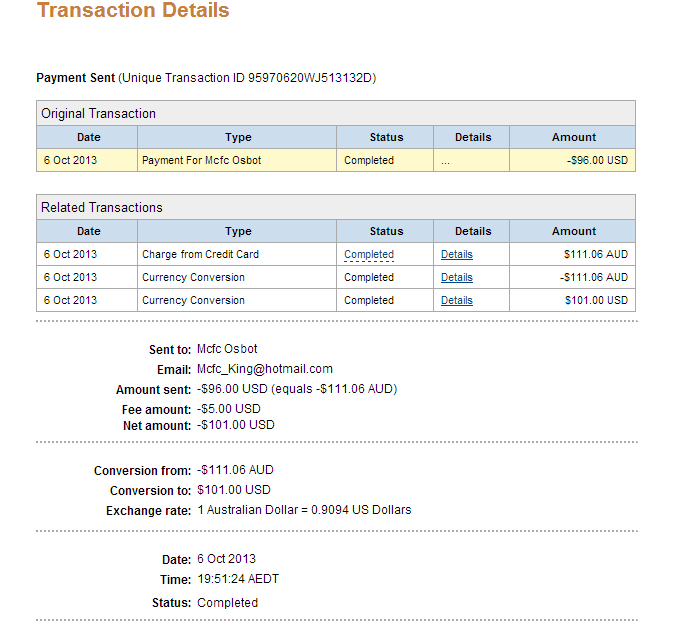This screenshot has height=634, width=676.
Task: Click the ellipsis in Original Transaction details
Action: (x=445, y=162)
